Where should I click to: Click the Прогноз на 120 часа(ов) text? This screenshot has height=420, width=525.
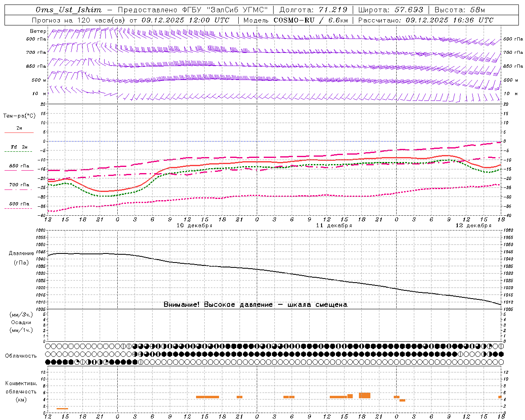[x=79, y=20]
